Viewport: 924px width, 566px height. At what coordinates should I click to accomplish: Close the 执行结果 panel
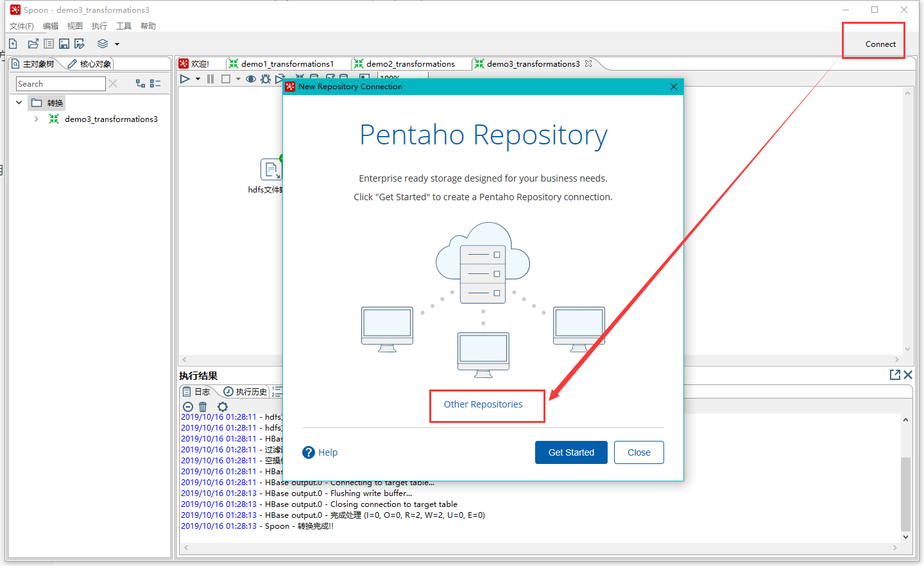908,375
